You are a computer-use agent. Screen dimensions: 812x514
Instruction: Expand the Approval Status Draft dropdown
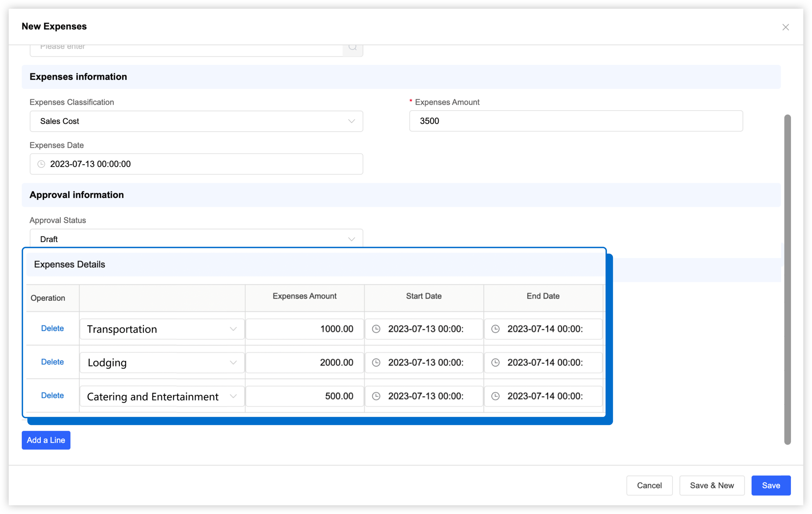pos(196,239)
